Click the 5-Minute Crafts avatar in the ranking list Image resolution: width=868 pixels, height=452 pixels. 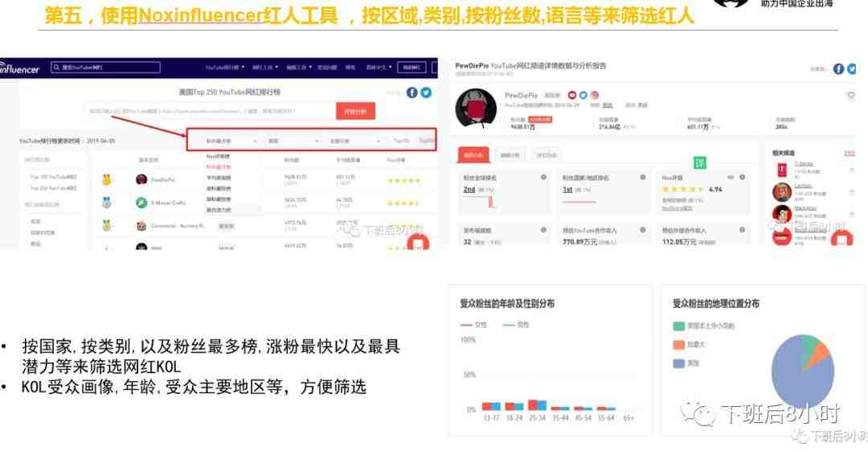pyautogui.click(x=141, y=203)
